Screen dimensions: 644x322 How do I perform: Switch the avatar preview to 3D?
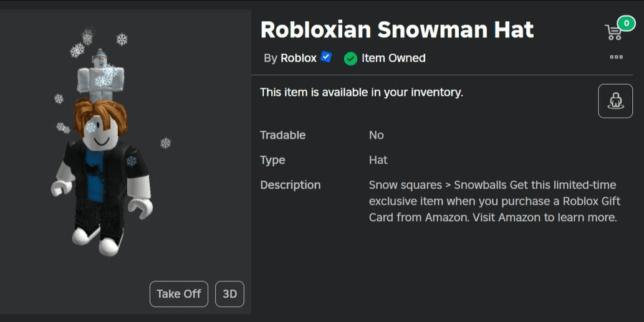point(229,294)
